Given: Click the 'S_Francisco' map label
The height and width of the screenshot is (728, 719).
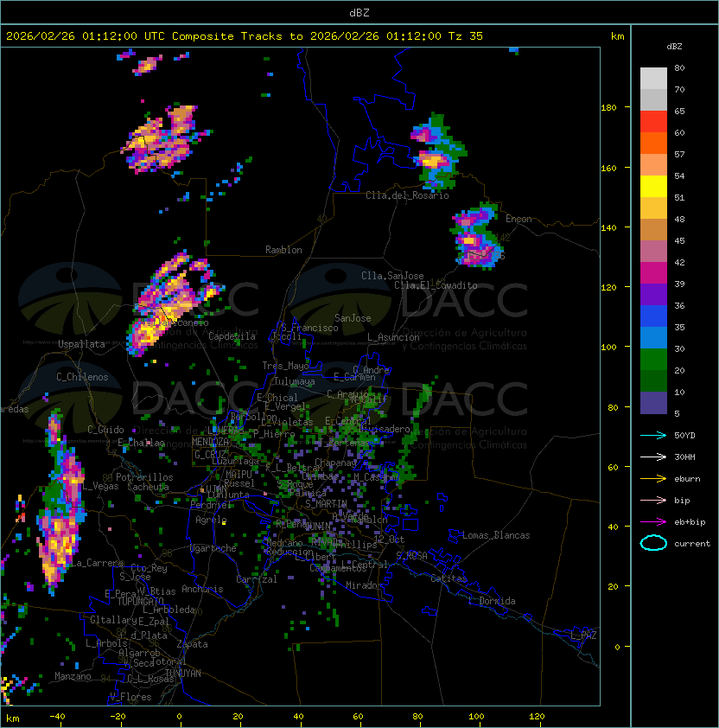Looking at the screenshot, I should (x=309, y=328).
